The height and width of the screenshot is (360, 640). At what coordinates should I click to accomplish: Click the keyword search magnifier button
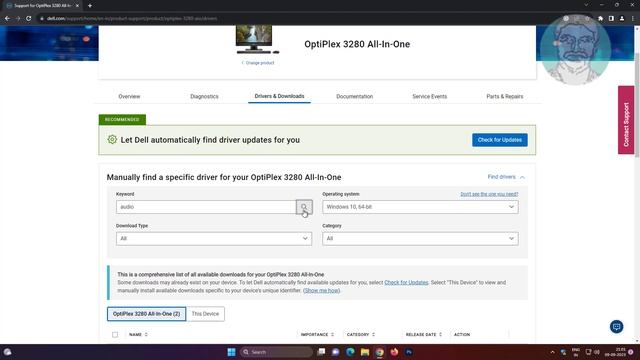pos(304,207)
